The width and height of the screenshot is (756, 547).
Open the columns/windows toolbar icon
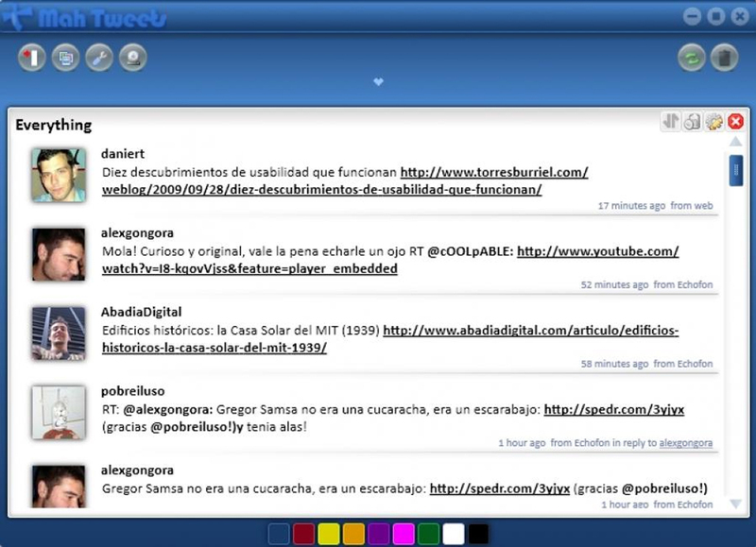pos(65,58)
